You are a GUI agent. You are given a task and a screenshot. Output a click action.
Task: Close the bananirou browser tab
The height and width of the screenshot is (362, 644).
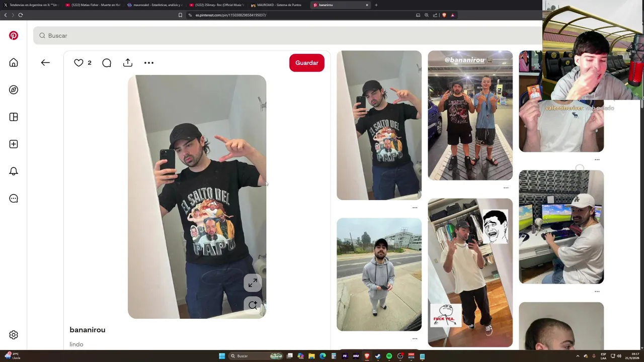tap(367, 5)
